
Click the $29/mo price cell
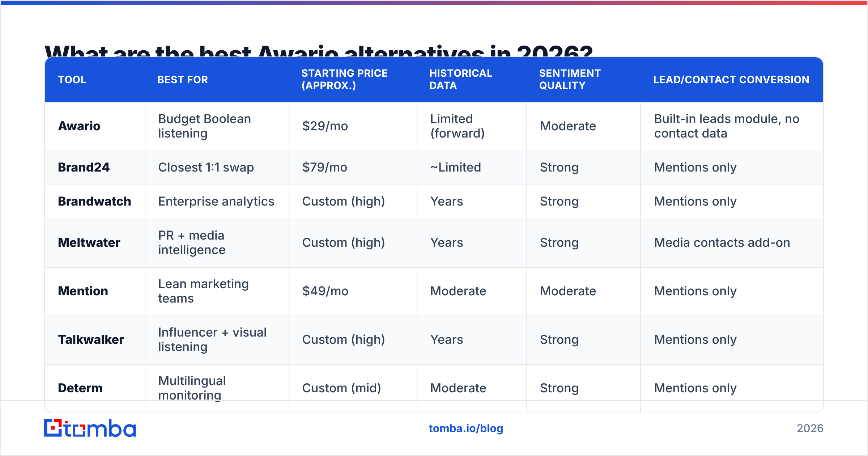[x=353, y=126]
